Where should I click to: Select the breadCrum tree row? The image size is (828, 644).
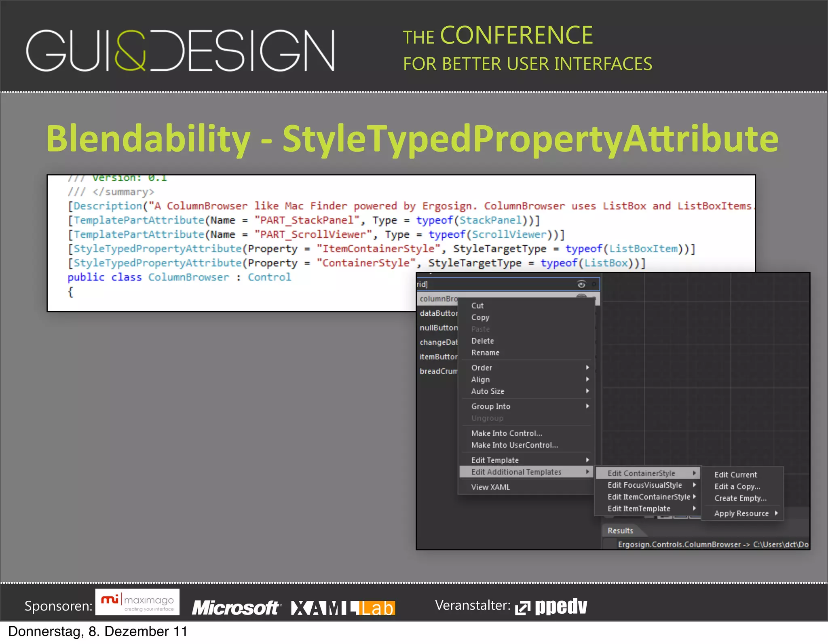coord(438,371)
